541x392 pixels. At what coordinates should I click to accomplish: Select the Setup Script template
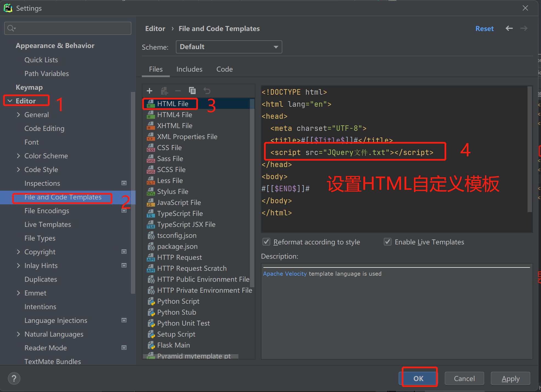tap(199, 334)
